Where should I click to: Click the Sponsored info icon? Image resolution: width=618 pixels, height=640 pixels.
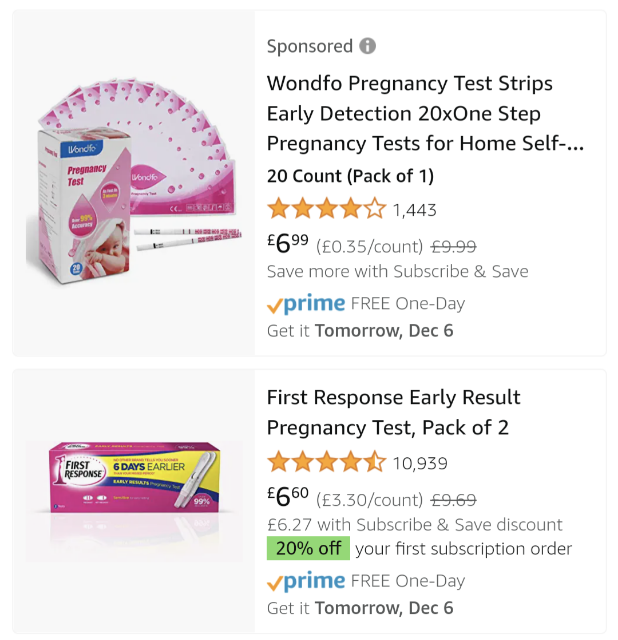tap(368, 46)
